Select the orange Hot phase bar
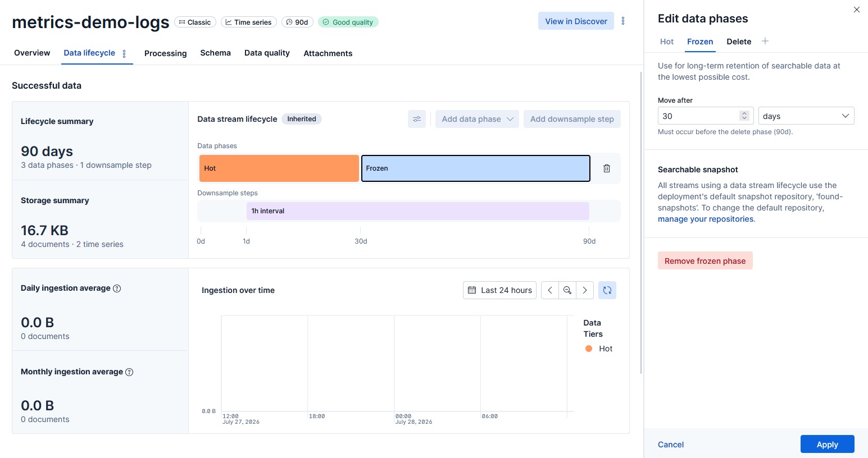 279,168
